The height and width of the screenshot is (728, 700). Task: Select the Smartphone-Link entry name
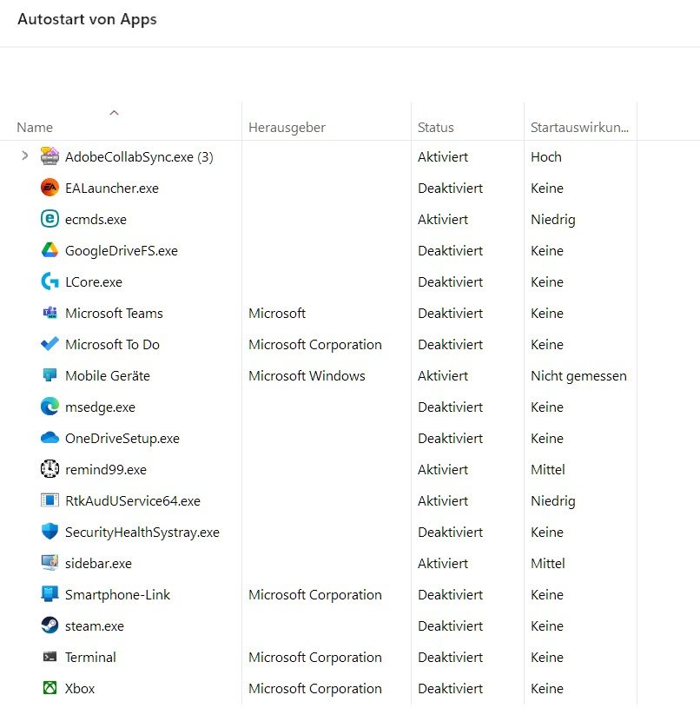tap(117, 594)
